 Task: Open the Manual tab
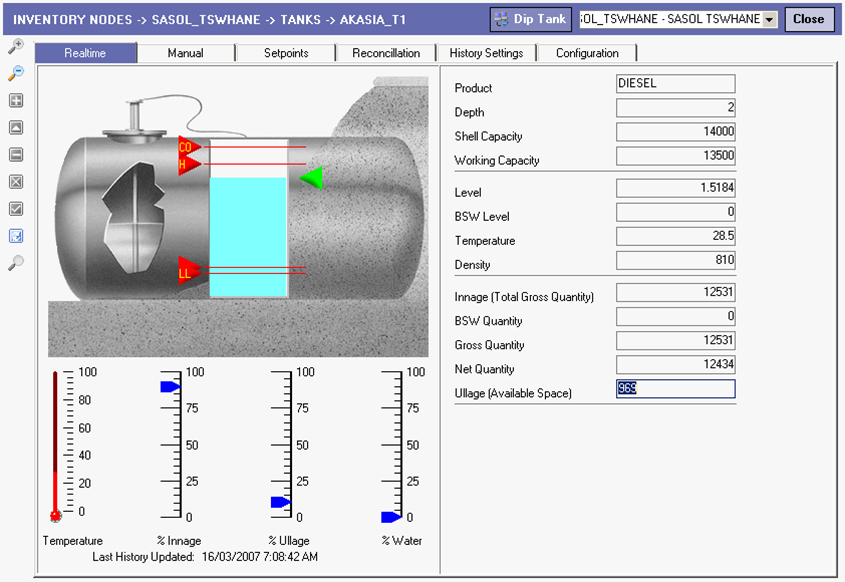coord(185,53)
